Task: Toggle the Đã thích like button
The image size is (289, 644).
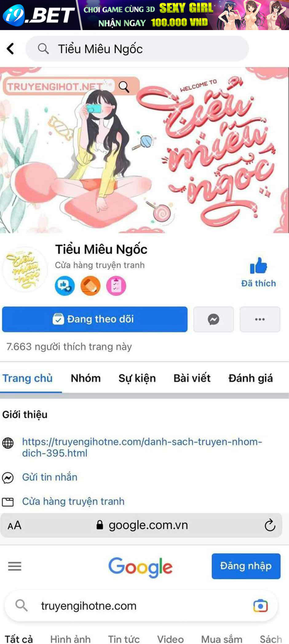Action: pyautogui.click(x=258, y=272)
